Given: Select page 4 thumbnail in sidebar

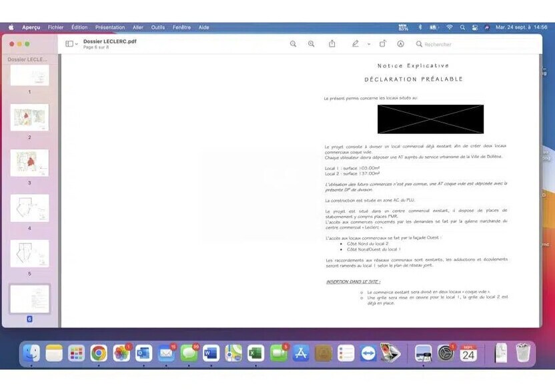Looking at the screenshot, I should (29, 208).
